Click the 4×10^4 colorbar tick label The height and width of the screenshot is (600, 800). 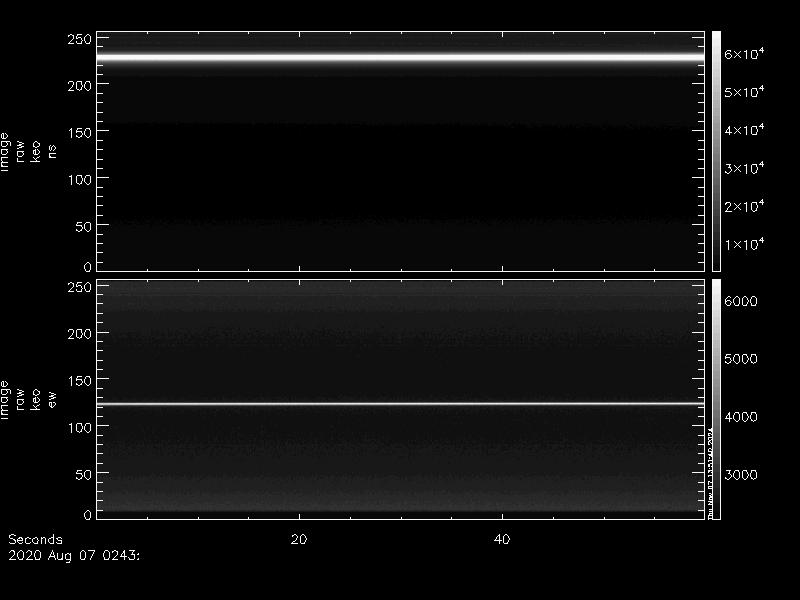pyautogui.click(x=744, y=131)
